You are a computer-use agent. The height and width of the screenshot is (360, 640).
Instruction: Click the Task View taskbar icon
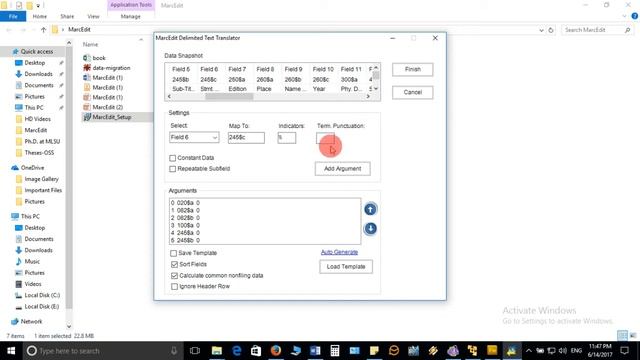click(195, 351)
